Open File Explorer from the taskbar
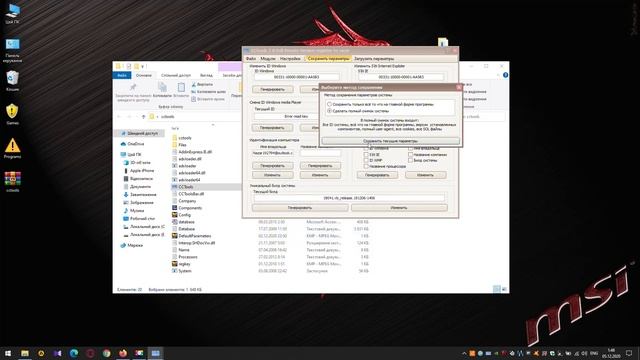Screen dimensions: 640x360 [x=25, y=353]
